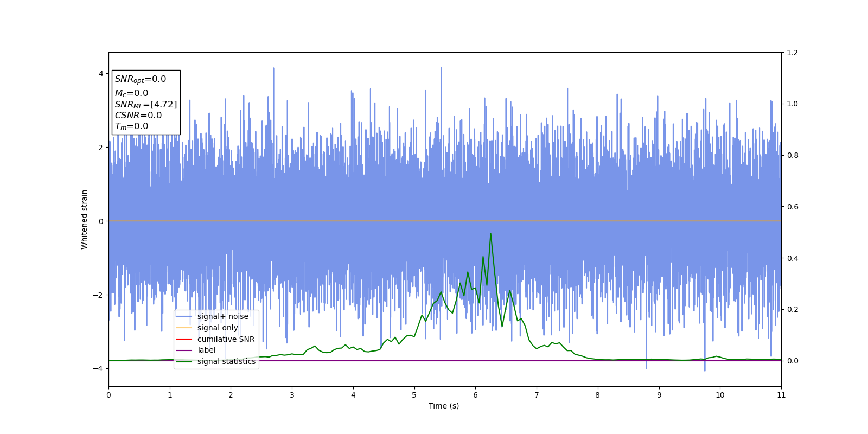Click the green signal statistics line swatch
Screen dimensions: 868x434
pyautogui.click(x=184, y=361)
